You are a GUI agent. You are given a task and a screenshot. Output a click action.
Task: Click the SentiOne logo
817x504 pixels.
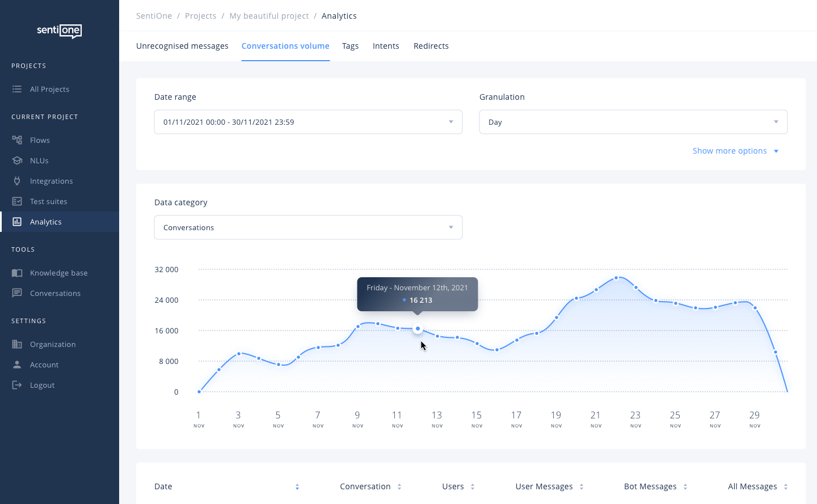[60, 31]
